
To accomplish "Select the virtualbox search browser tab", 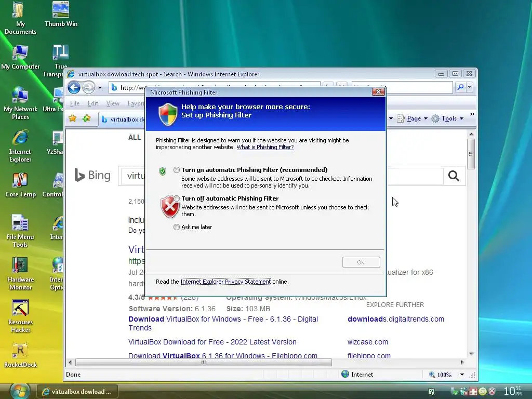I will [123, 119].
